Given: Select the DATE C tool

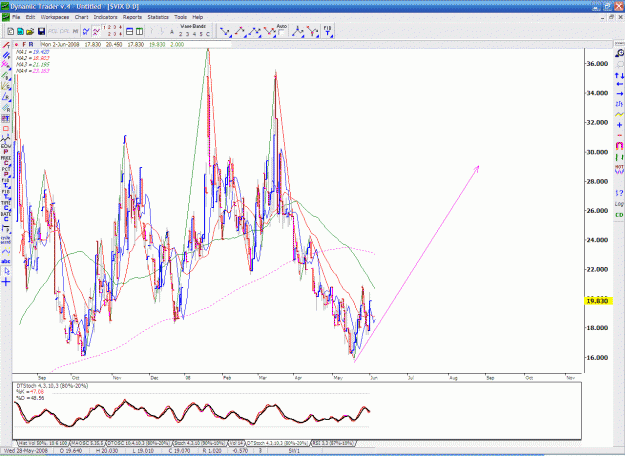Looking at the screenshot, I should tap(6, 216).
